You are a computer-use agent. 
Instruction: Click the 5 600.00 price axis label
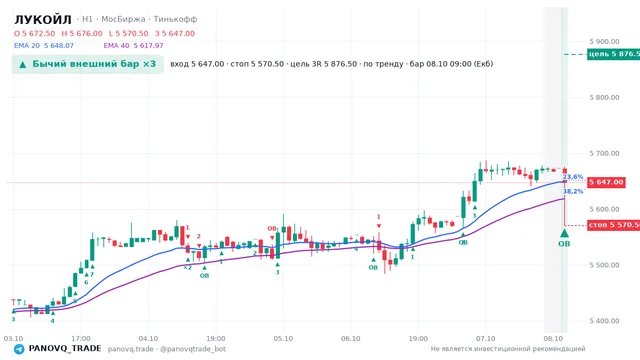[x=604, y=209]
